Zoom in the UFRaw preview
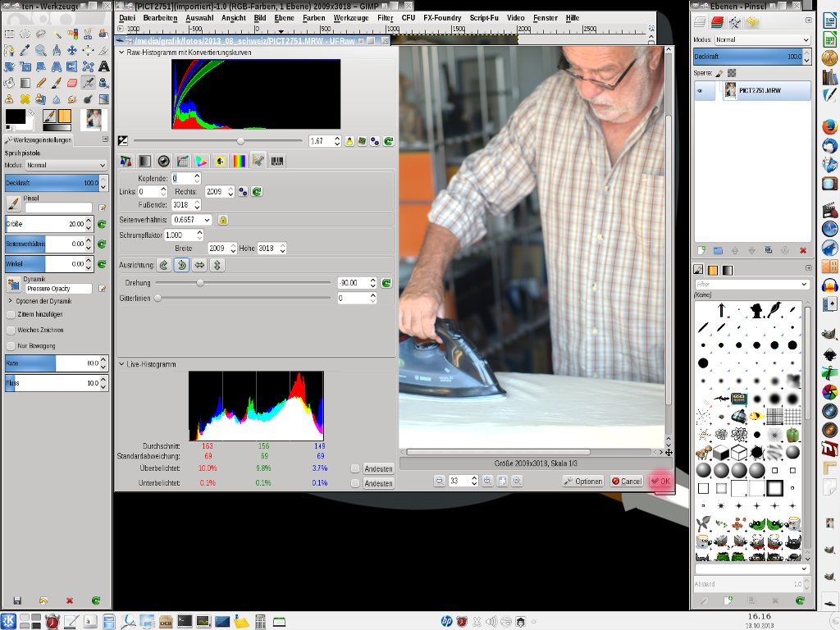840x630 pixels. (x=487, y=481)
